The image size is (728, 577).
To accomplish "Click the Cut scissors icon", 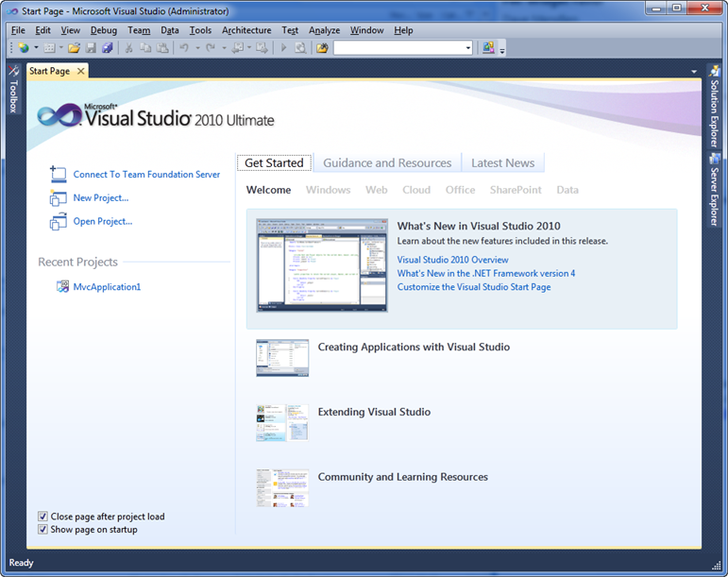I will click(x=129, y=47).
